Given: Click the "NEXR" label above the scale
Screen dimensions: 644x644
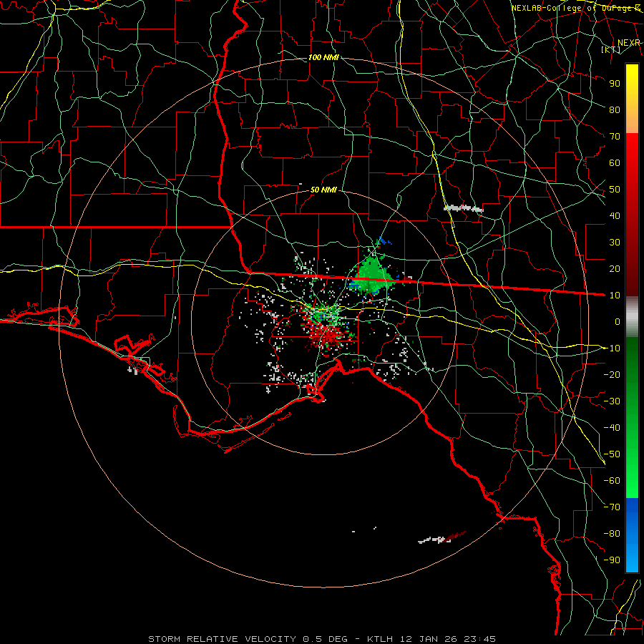Looking at the screenshot, I should click(628, 43).
